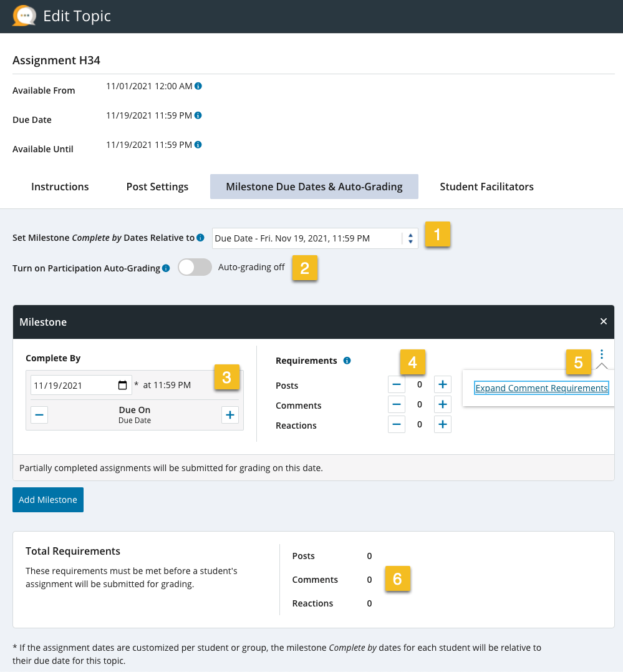Toggle Participation Auto-Grading switch on
The height and width of the screenshot is (672, 623).
pyautogui.click(x=195, y=268)
